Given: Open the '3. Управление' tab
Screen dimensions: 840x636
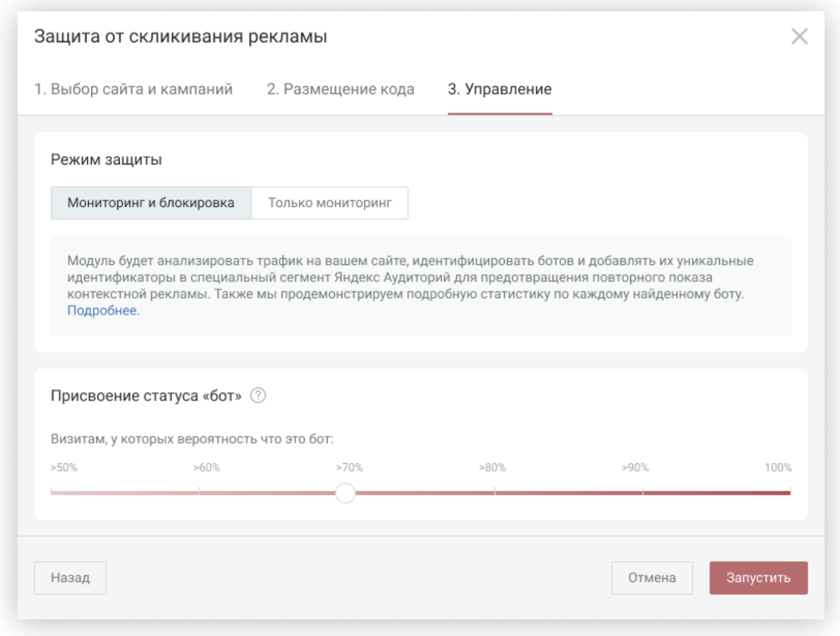Looking at the screenshot, I should point(500,89).
